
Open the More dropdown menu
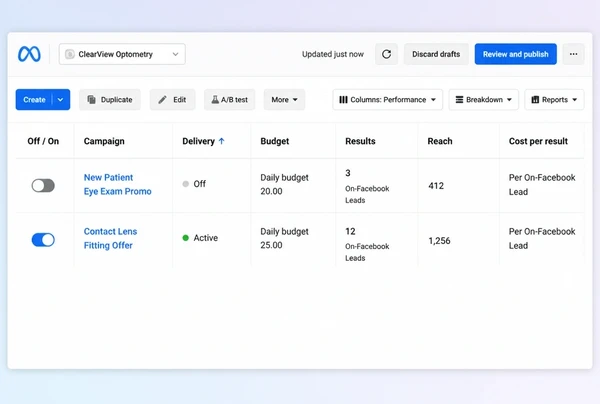[284, 99]
